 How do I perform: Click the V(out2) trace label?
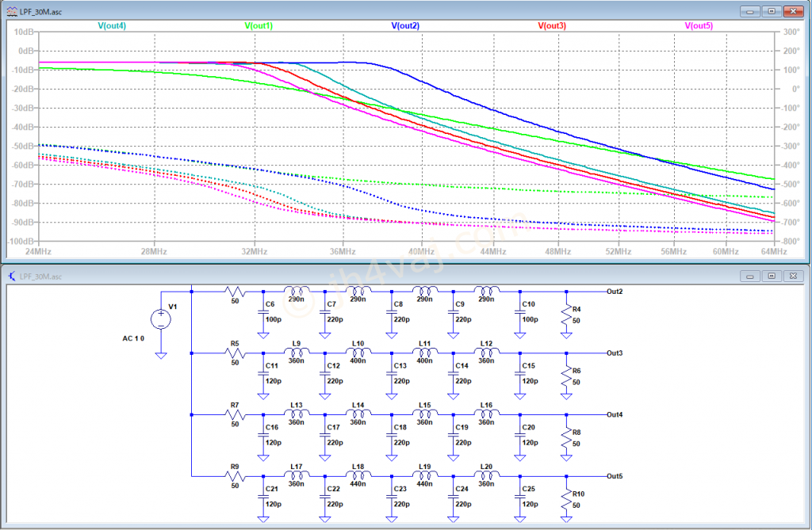(x=405, y=25)
